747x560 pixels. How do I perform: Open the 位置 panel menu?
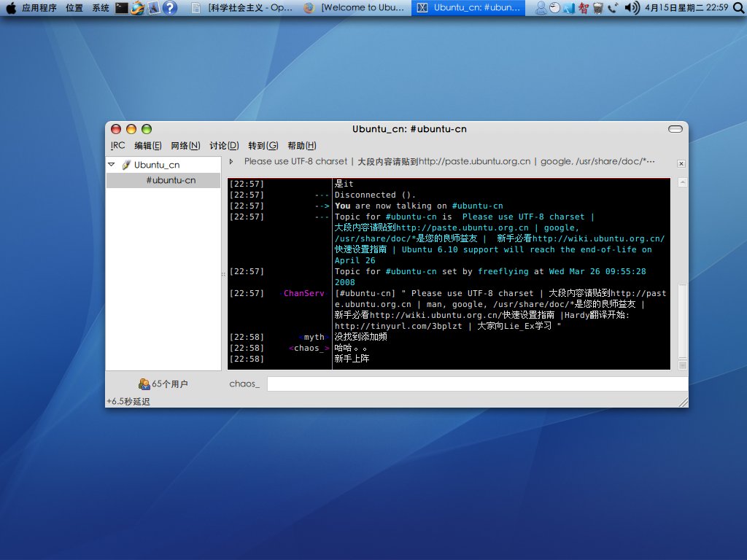tap(74, 7)
